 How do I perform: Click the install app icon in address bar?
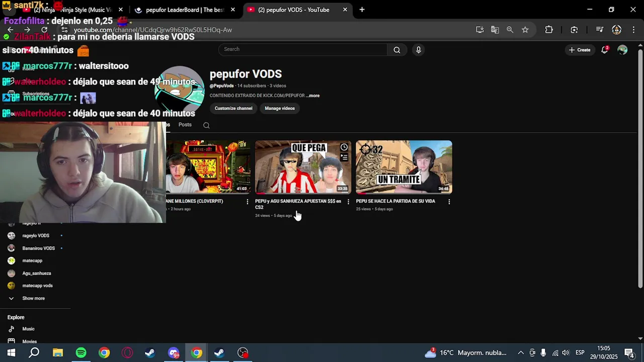pyautogui.click(x=479, y=30)
